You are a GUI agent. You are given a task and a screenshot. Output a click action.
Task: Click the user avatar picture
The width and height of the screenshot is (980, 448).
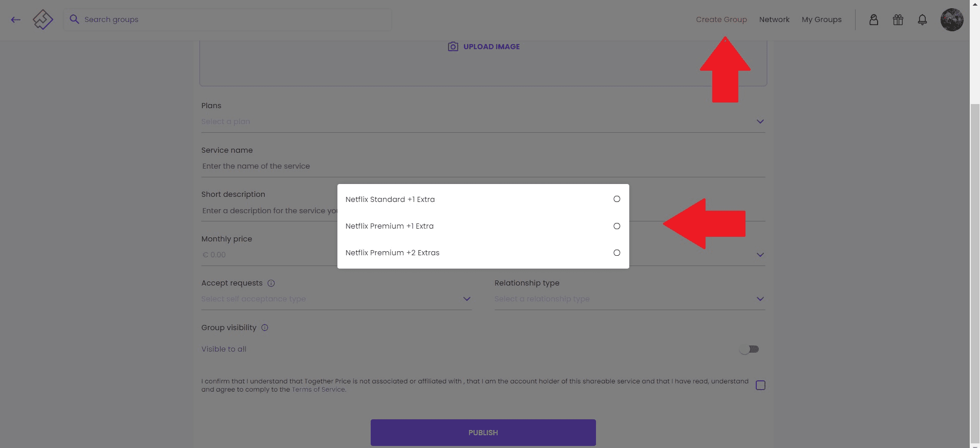click(952, 20)
